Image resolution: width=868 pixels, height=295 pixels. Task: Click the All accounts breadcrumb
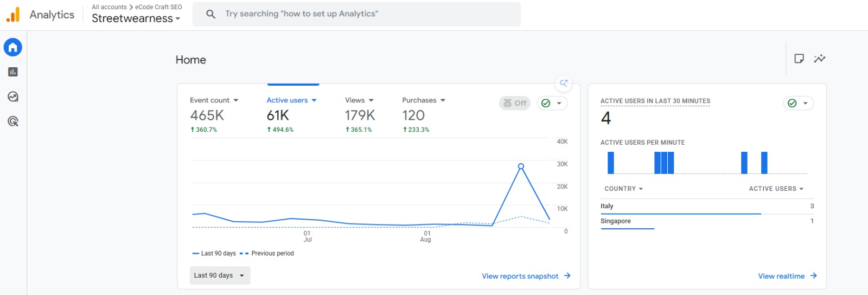tap(109, 7)
